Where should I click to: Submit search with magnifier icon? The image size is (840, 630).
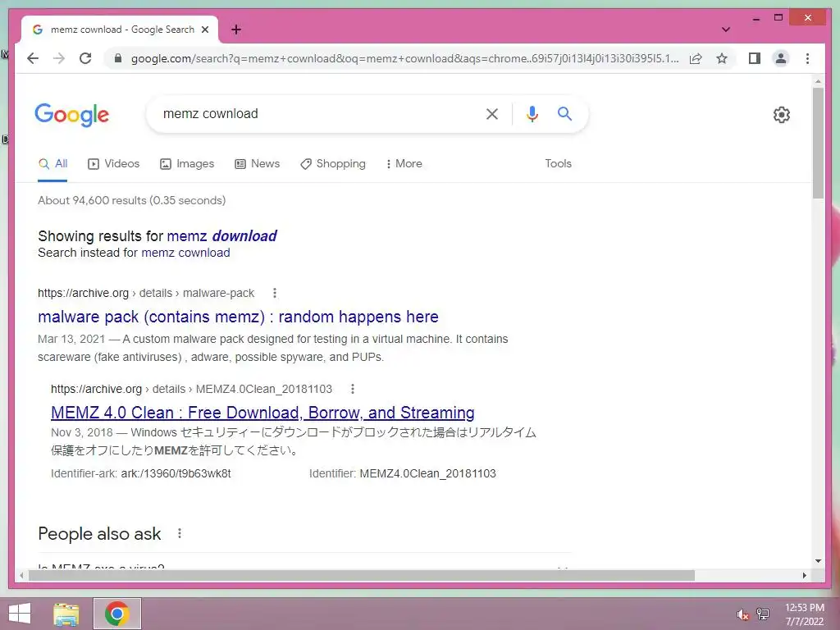(x=564, y=113)
